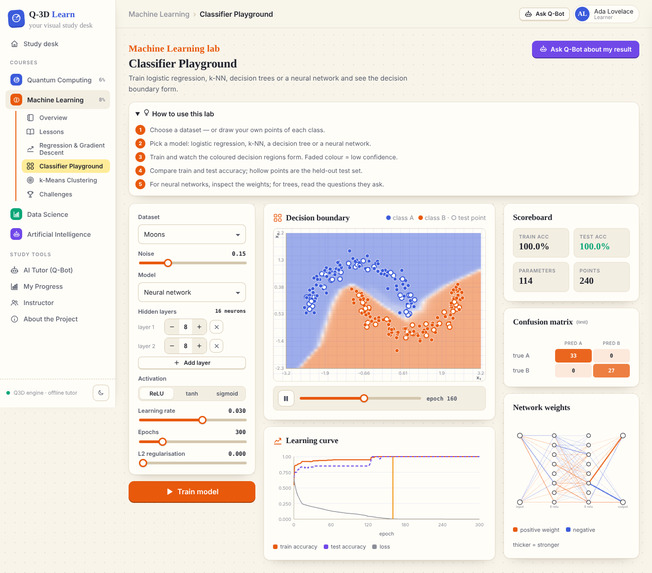Click the Test Acc 100.0% card
This screenshot has height=573, width=652.
coord(601,242)
